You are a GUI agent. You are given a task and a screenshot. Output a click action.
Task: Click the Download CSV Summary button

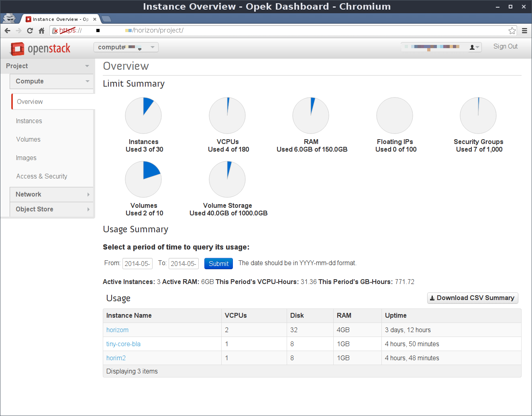pos(472,298)
